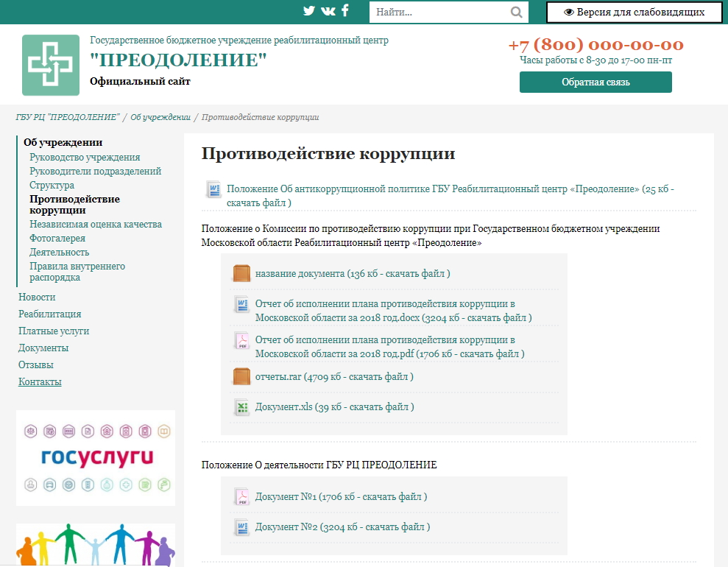The height and width of the screenshot is (567, 728).
Task: Open the Контакты sidebar link
Action: (x=40, y=381)
